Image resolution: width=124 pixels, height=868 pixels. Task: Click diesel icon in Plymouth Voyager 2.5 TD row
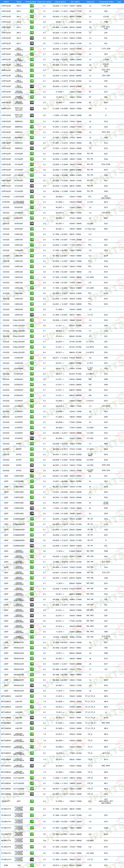click(32, 860)
